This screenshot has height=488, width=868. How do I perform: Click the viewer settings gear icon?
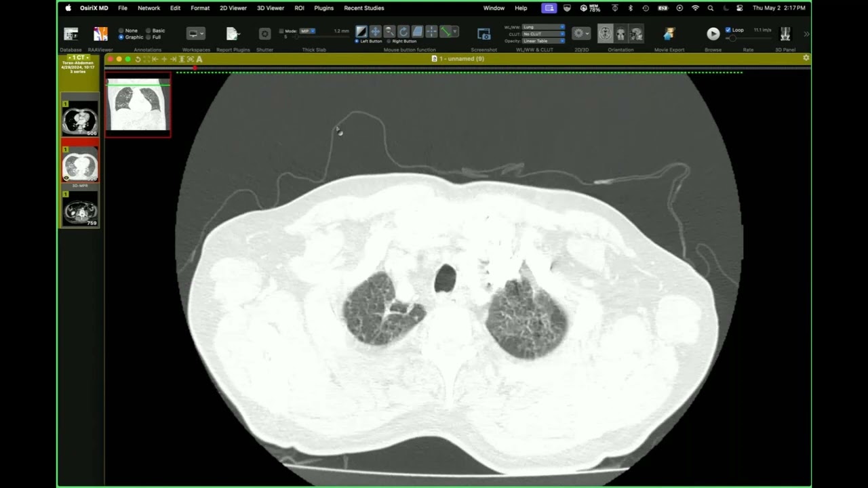click(806, 58)
